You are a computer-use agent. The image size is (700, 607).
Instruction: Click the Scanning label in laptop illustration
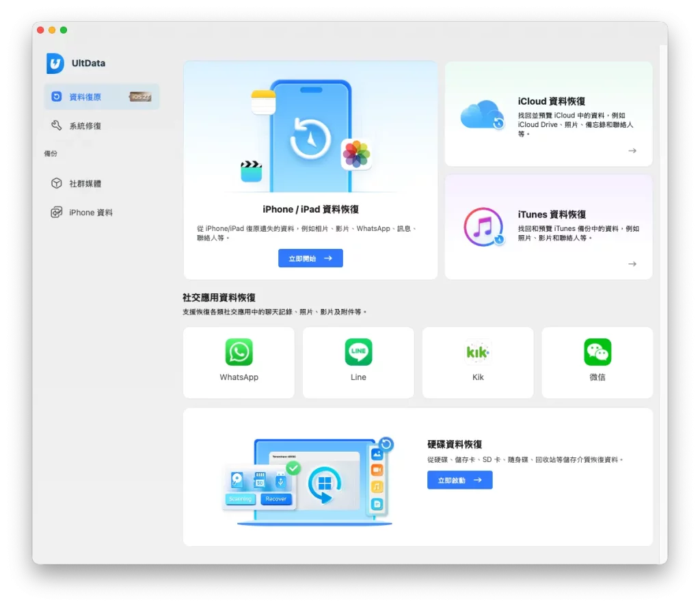[x=240, y=499]
